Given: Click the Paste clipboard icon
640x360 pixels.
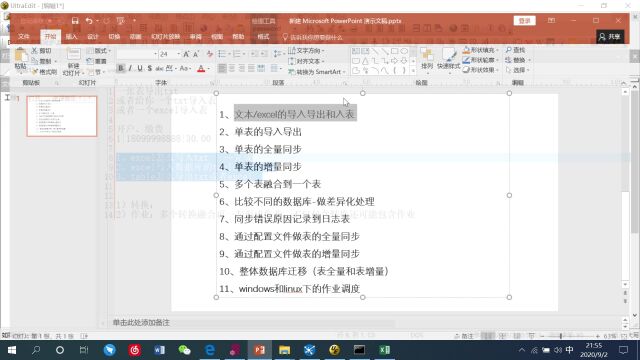Looking at the screenshot, I should point(20,55).
